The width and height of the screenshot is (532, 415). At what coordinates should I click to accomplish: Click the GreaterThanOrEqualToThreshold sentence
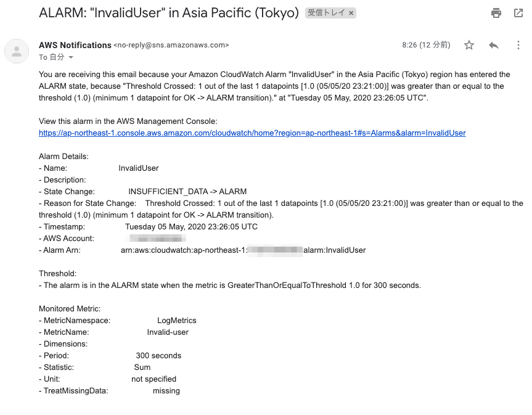click(x=230, y=286)
